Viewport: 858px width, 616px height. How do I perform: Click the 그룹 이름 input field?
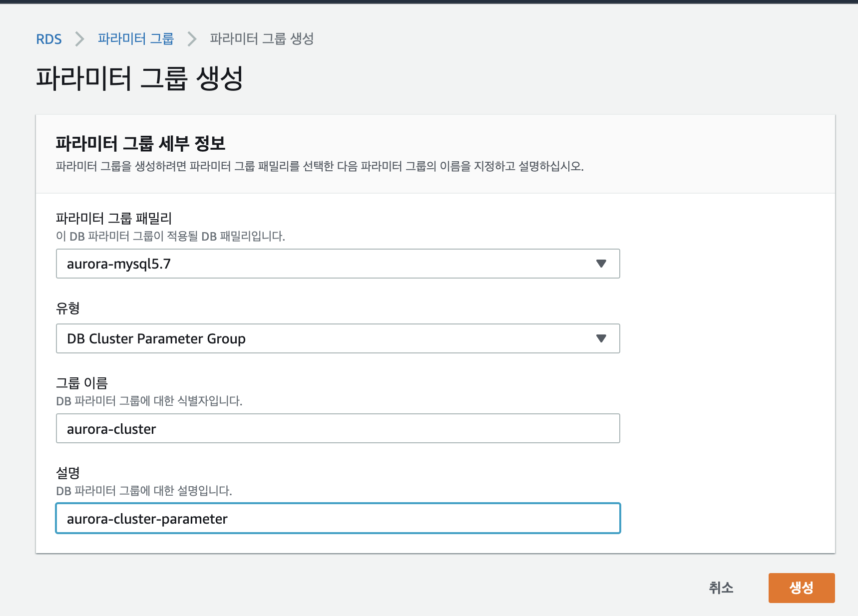click(x=338, y=428)
